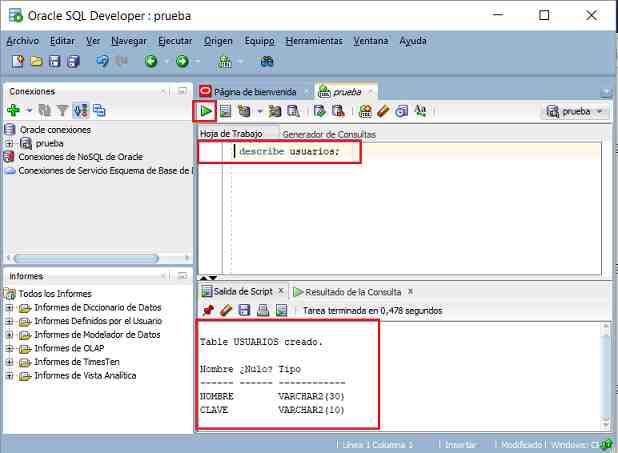Switch to Generador de Consultas tab

pyautogui.click(x=329, y=134)
